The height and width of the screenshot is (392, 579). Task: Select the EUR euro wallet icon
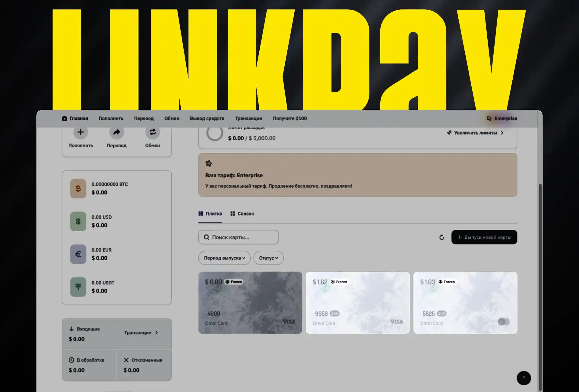click(x=78, y=254)
